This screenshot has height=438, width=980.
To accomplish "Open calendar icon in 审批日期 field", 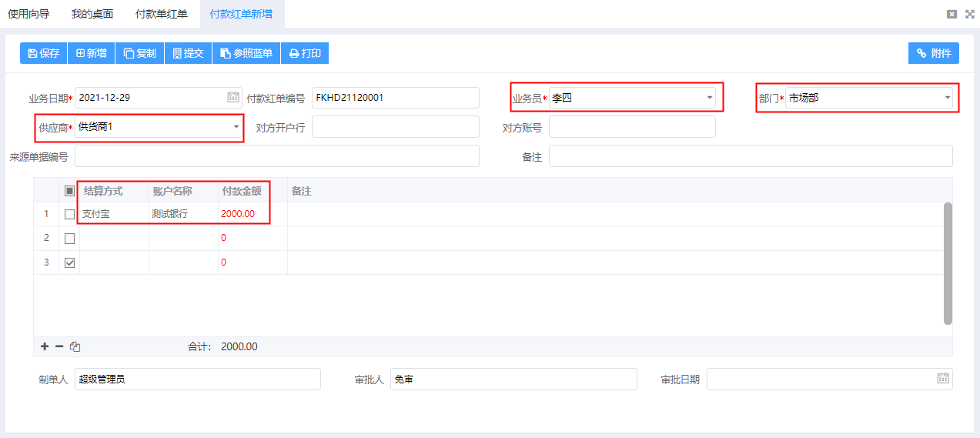I will click(x=943, y=379).
